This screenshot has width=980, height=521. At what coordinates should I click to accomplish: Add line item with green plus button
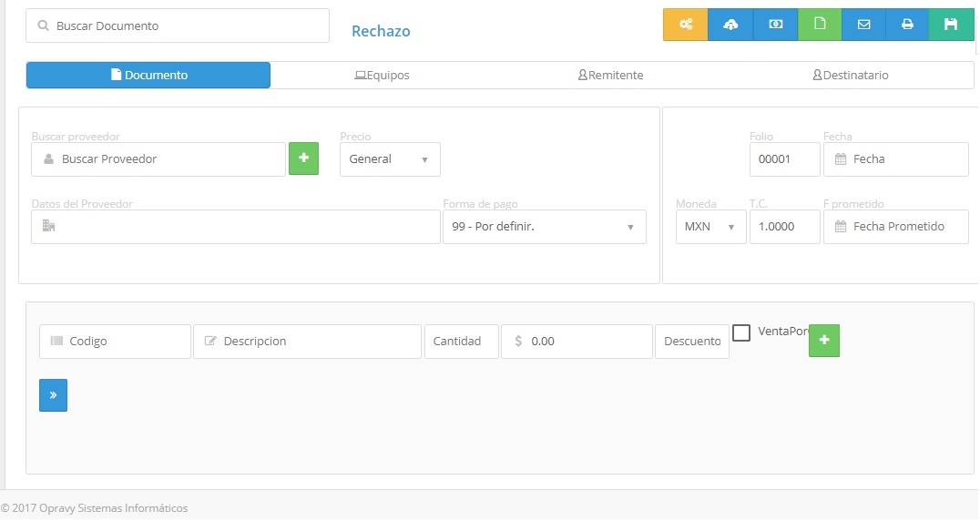coord(823,340)
